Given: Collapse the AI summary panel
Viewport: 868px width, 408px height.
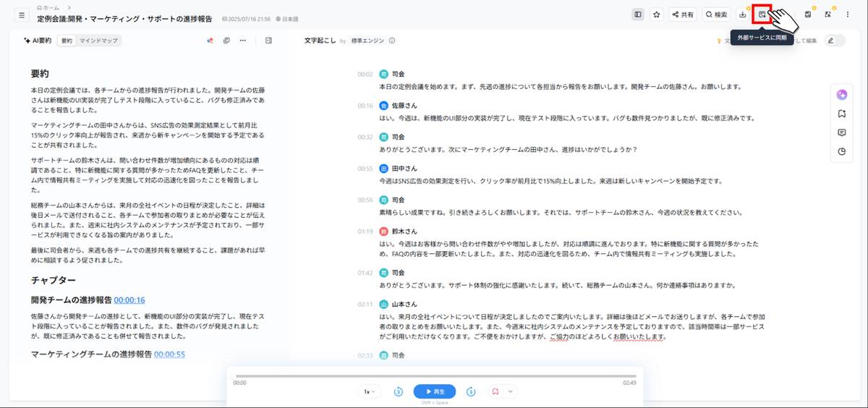Looking at the screenshot, I should click(268, 41).
